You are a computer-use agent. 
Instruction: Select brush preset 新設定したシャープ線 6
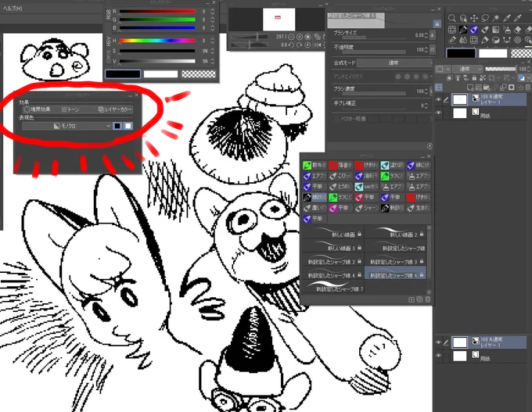pyautogui.click(x=395, y=273)
